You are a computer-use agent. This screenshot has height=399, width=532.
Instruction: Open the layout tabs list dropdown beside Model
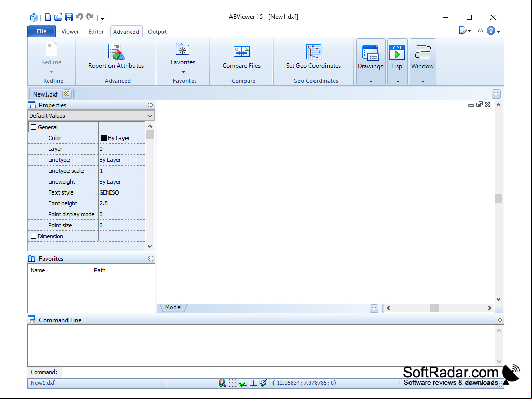pos(374,308)
